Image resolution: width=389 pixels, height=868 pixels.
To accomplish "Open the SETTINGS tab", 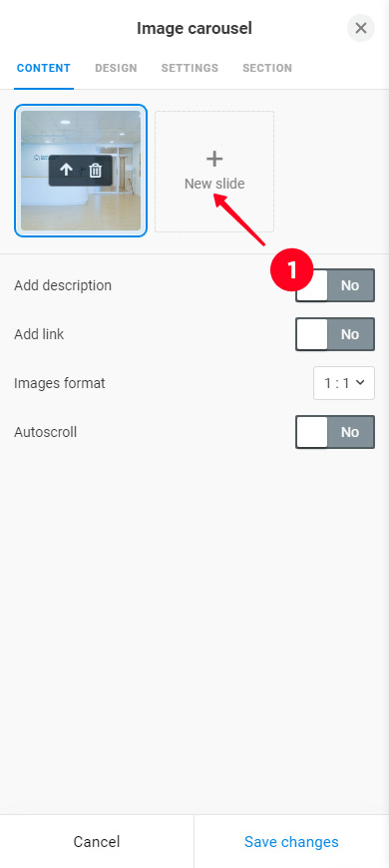I will (x=190, y=68).
